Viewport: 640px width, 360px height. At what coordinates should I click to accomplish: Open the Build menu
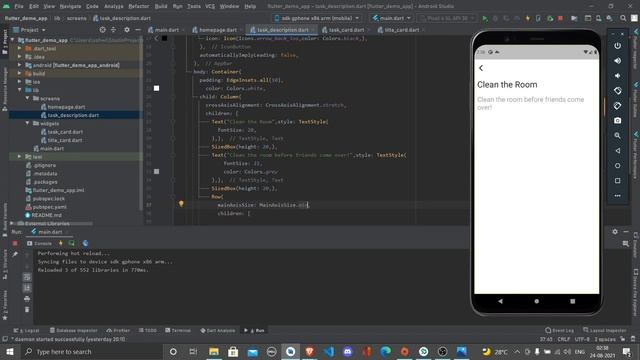tap(161, 6)
